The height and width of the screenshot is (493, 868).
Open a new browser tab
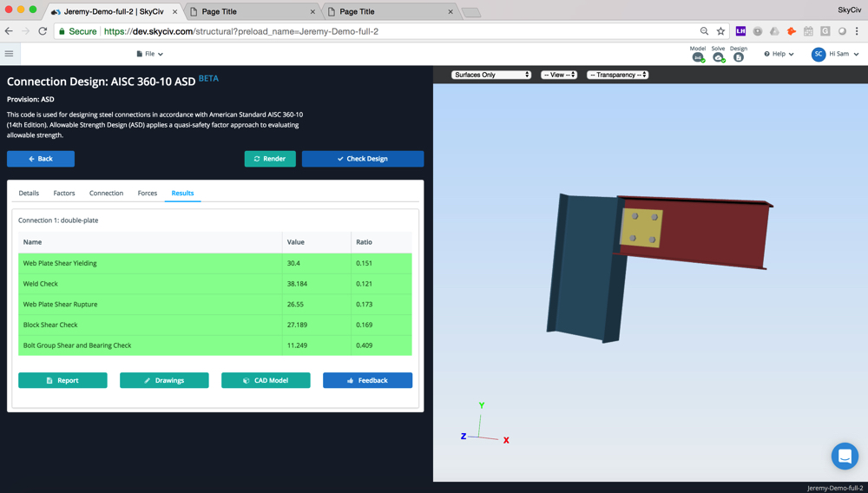[x=471, y=12]
